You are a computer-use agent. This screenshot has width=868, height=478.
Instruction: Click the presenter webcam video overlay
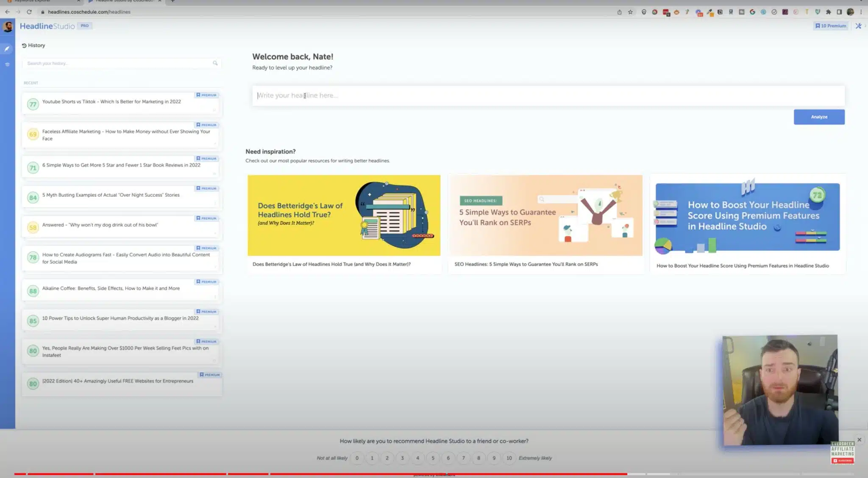click(x=780, y=390)
